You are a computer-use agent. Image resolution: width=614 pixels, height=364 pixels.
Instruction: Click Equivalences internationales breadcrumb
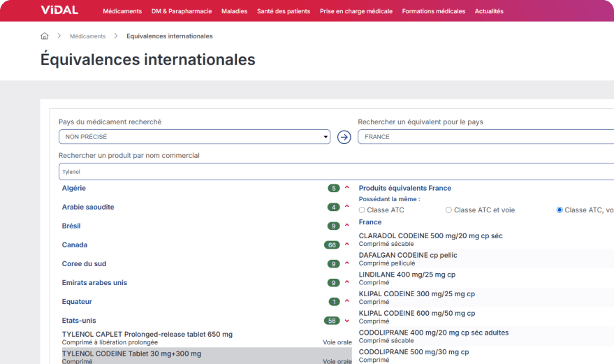click(170, 36)
